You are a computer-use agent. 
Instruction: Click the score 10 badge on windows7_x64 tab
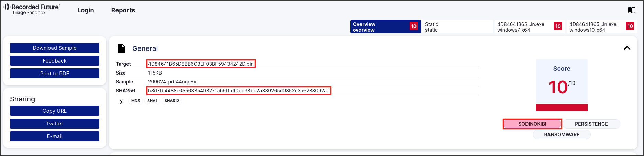558,26
